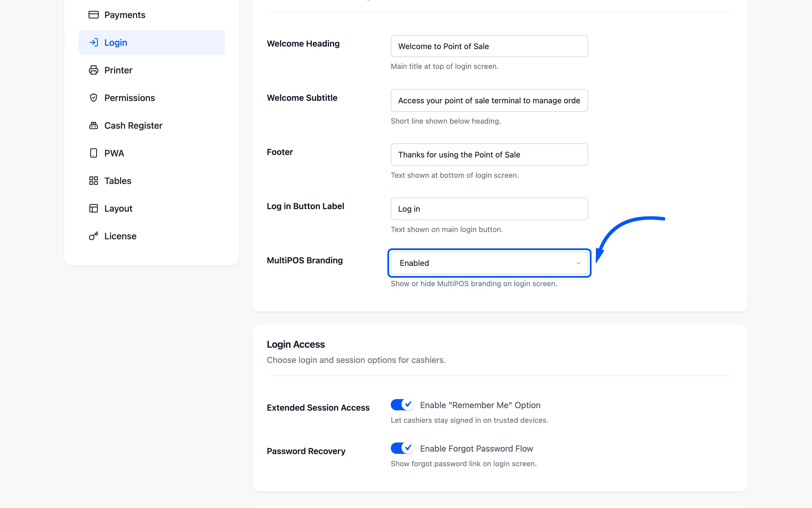
Task: Click "Show or hide MultiPOS branding" help text
Action: click(x=474, y=284)
